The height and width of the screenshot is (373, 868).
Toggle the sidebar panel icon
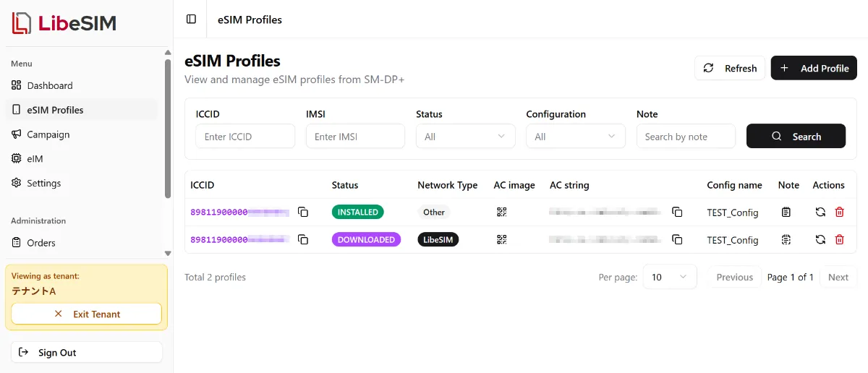tap(191, 20)
